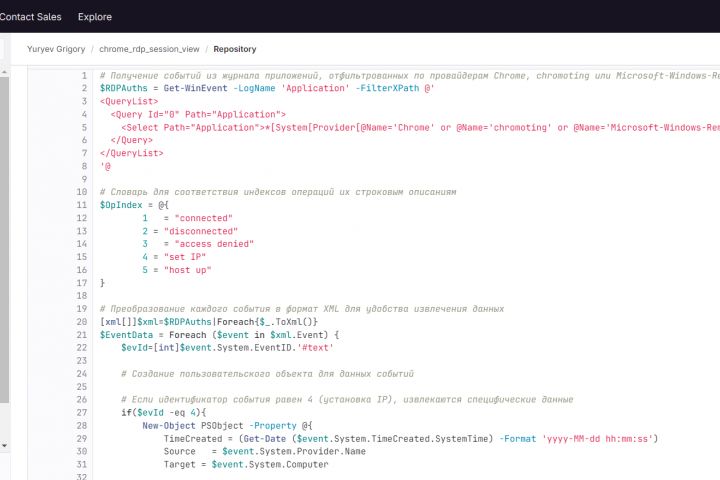Select line number 2

click(84, 88)
